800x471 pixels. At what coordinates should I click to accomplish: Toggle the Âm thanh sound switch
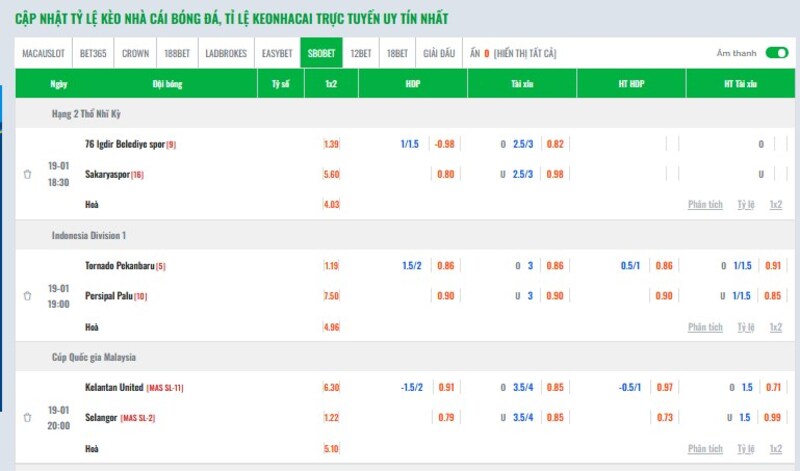click(x=776, y=53)
